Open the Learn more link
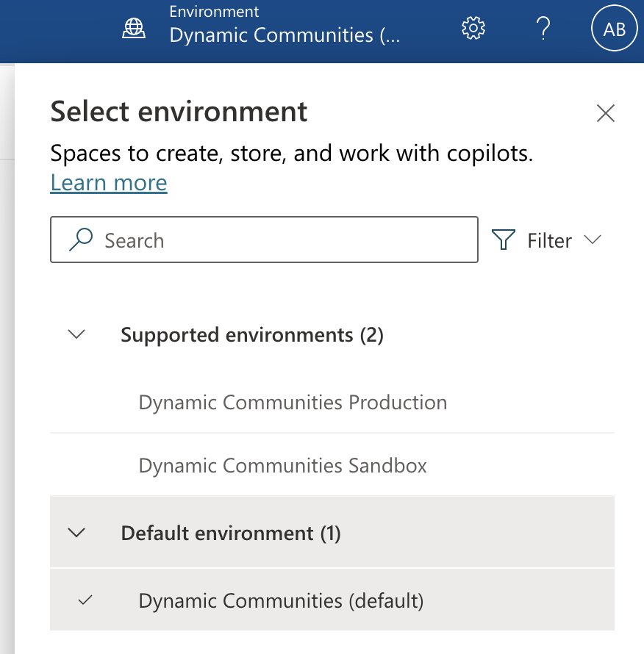The width and height of the screenshot is (644, 654). point(109,183)
